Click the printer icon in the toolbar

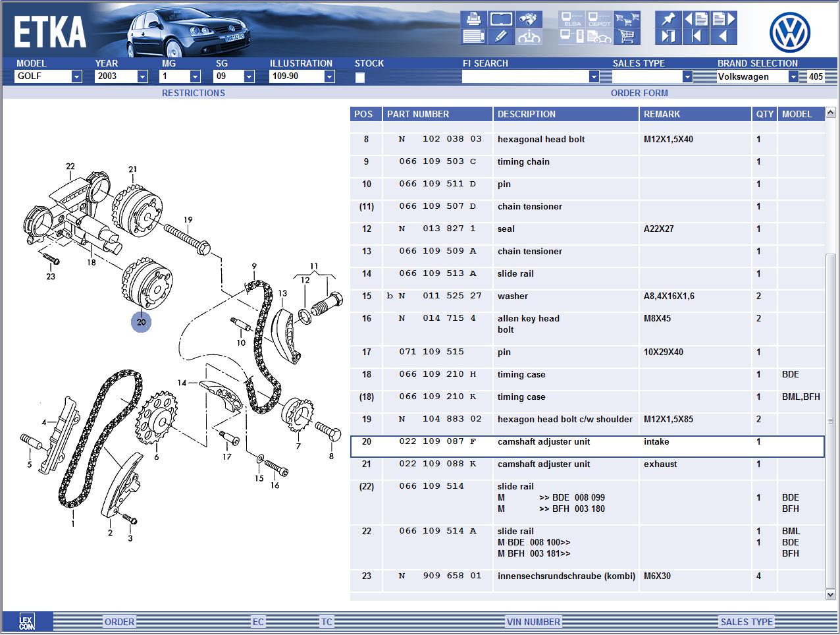pyautogui.click(x=473, y=19)
